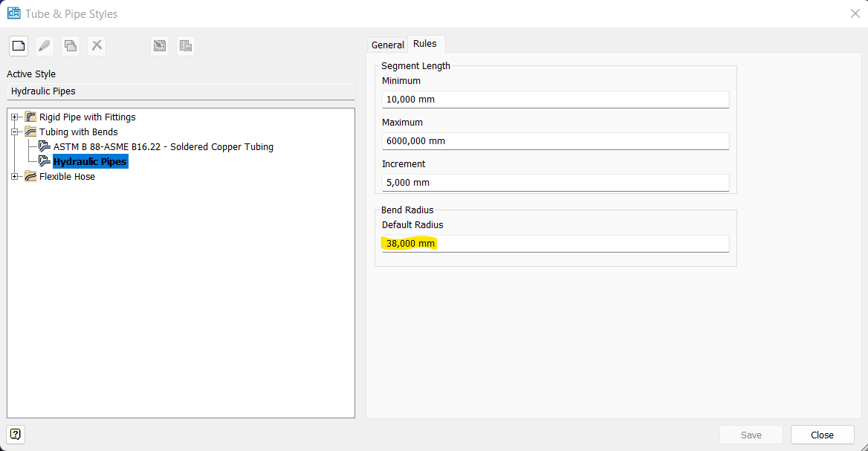Click the New style toolbar icon

(19, 46)
